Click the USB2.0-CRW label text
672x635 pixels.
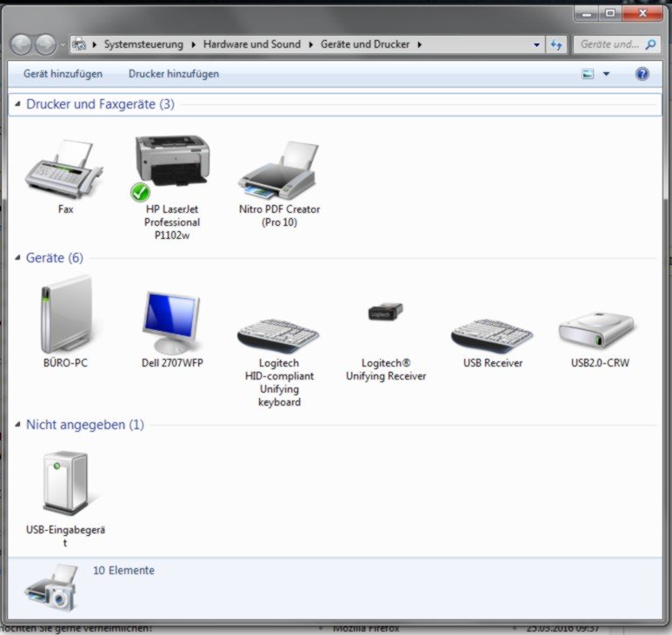pyautogui.click(x=600, y=363)
